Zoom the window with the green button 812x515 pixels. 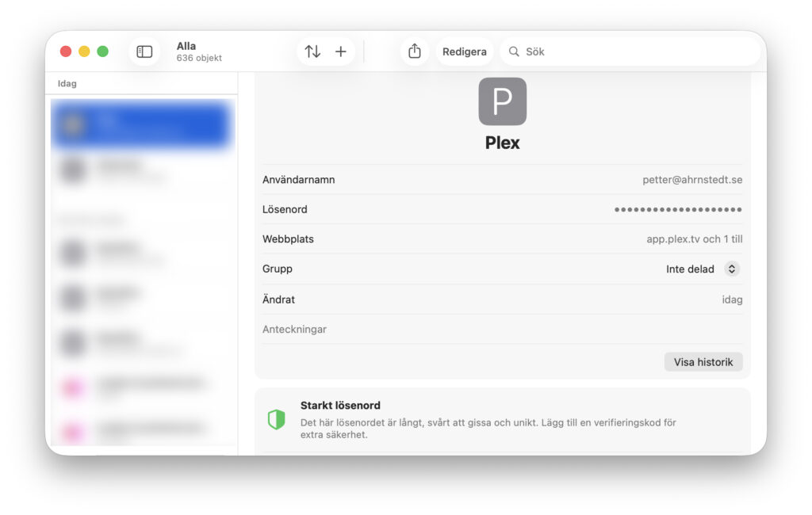click(x=102, y=51)
